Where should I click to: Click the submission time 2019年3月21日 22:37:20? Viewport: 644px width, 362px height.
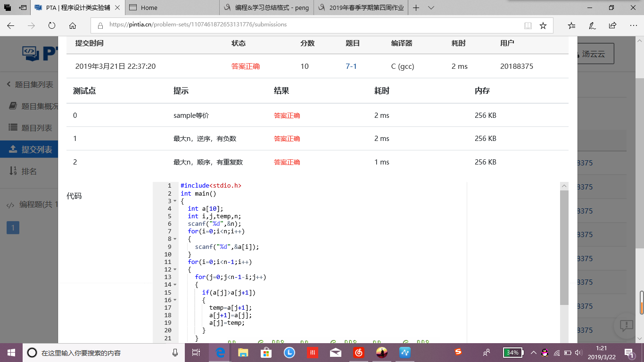(116, 66)
